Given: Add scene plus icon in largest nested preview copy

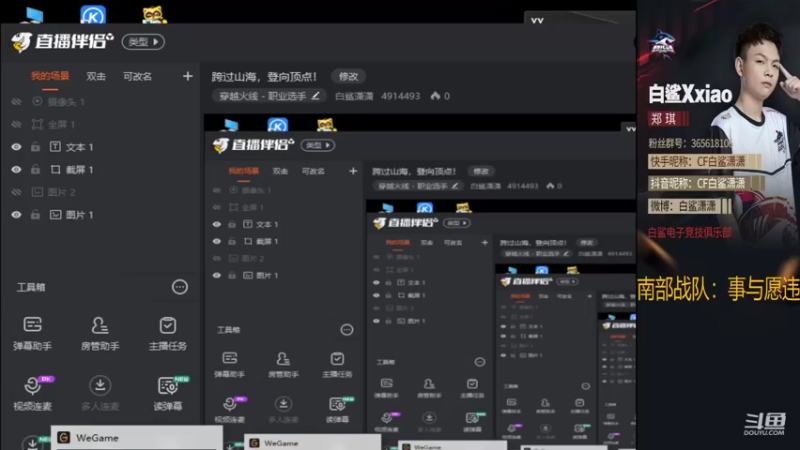Looking at the screenshot, I should (x=353, y=171).
